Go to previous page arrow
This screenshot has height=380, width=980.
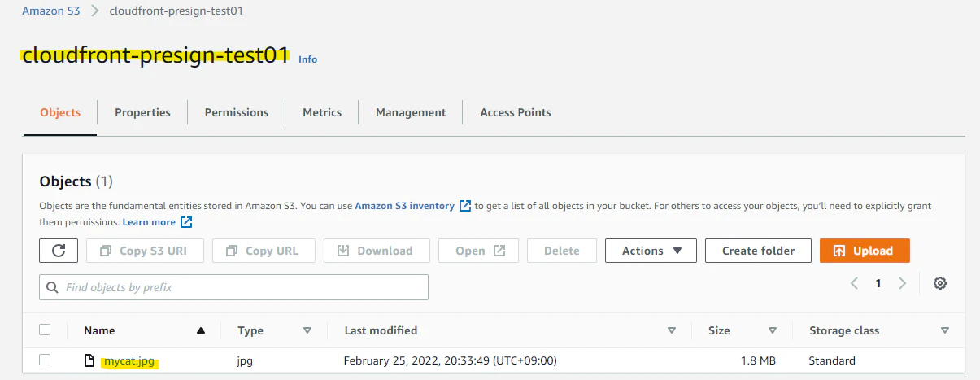tap(855, 283)
